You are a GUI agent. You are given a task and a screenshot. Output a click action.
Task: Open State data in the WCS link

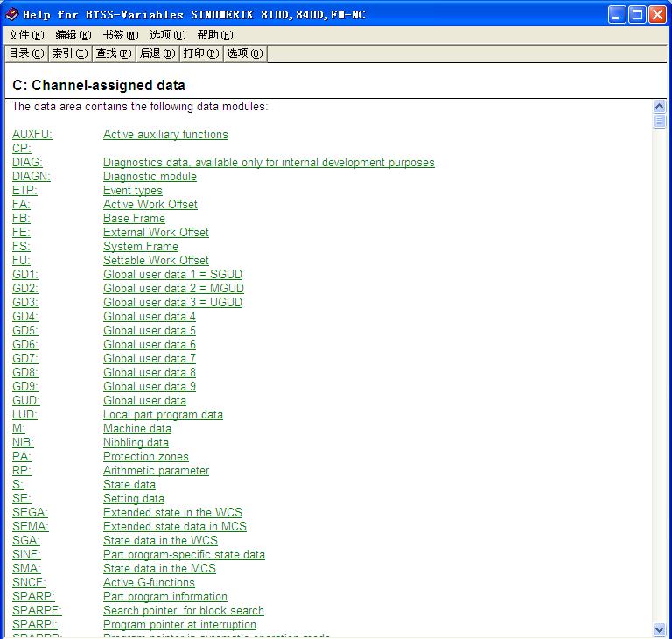[160, 540]
